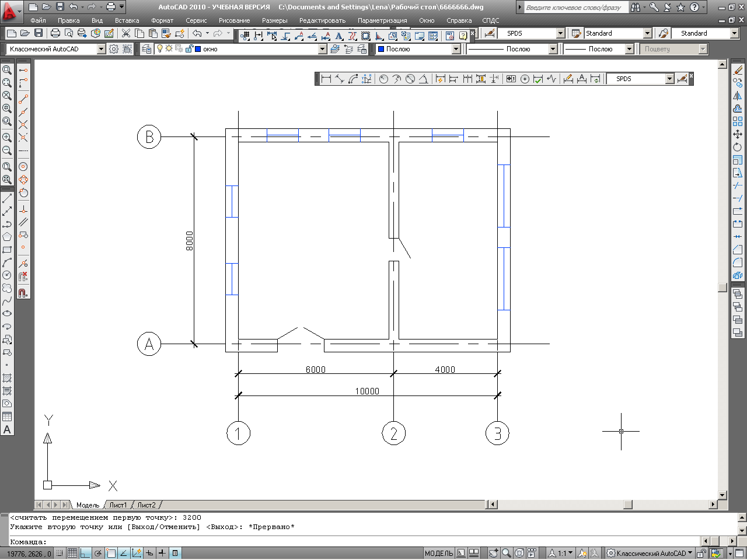This screenshot has width=747, height=560.
Task: Click the МОДЕЛЬ button in status bar
Action: 439,553
